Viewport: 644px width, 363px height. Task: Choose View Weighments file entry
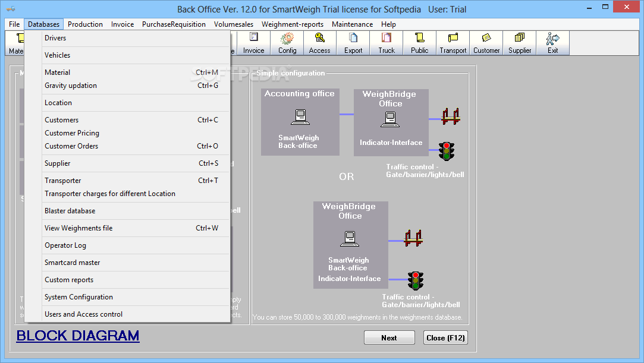point(127,228)
